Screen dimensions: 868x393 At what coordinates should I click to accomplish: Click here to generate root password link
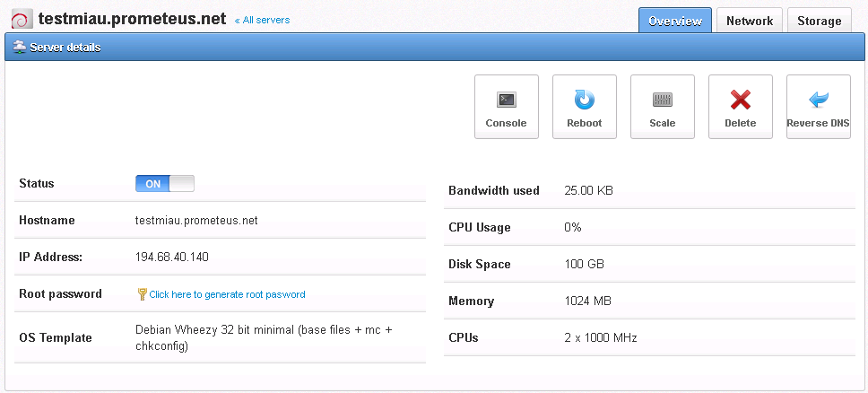[227, 294]
